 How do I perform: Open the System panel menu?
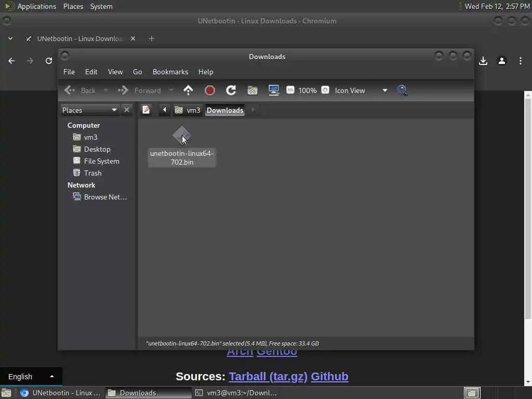pos(101,6)
